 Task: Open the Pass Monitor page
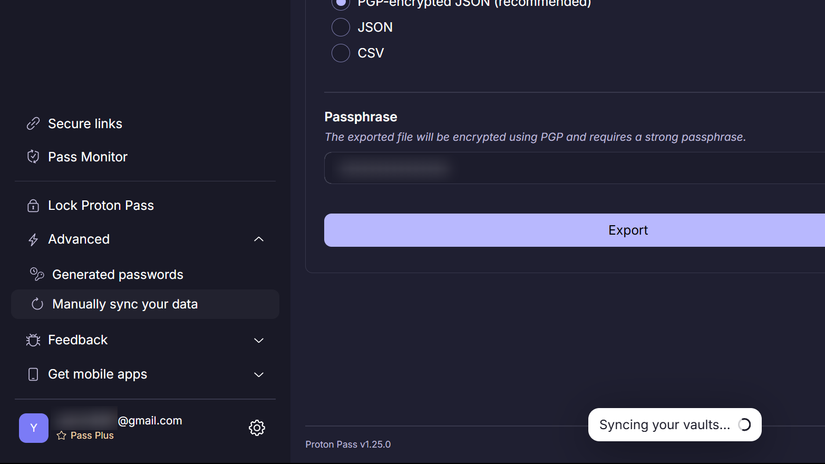[88, 157]
